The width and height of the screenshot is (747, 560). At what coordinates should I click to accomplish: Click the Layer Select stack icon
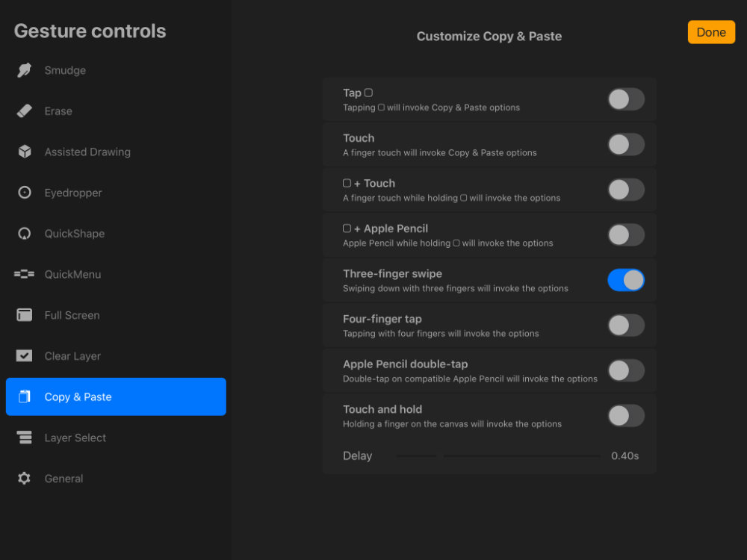(x=25, y=437)
